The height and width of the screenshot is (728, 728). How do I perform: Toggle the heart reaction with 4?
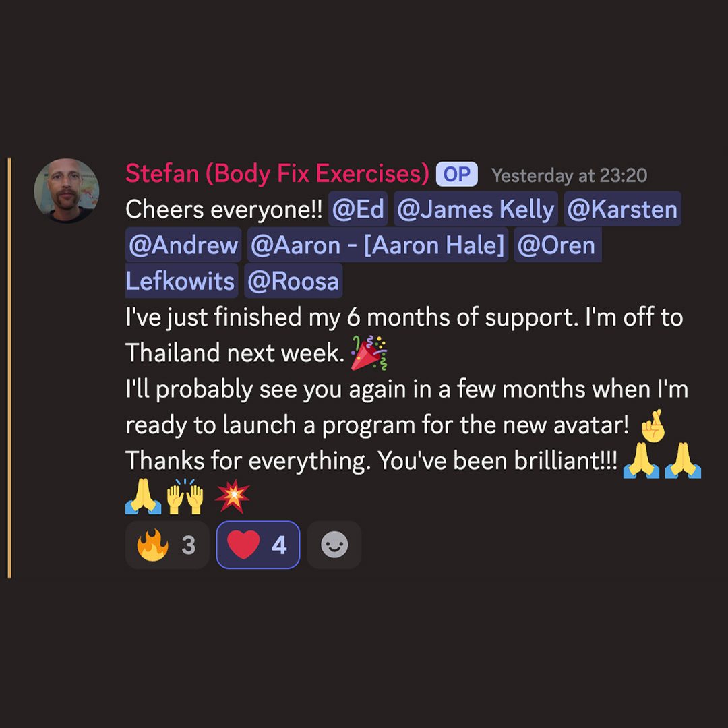pos(258,545)
